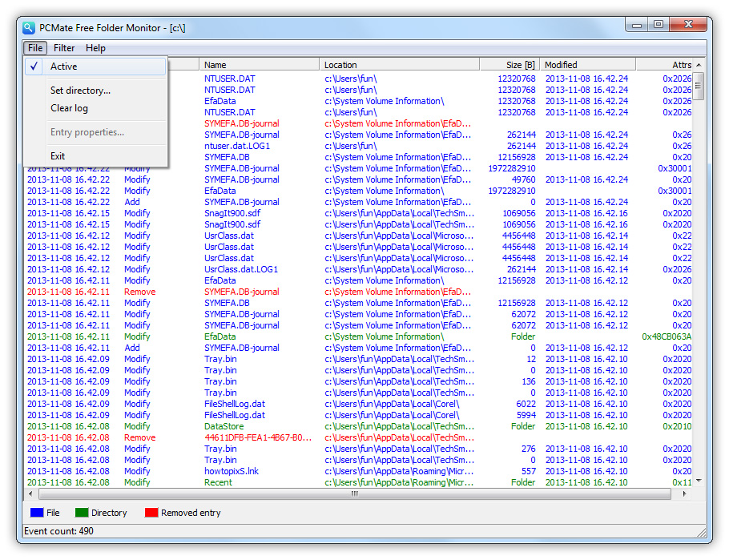Click the horizontal scrollbar left arrow
Viewport: 729px width, 560px height.
30,494
